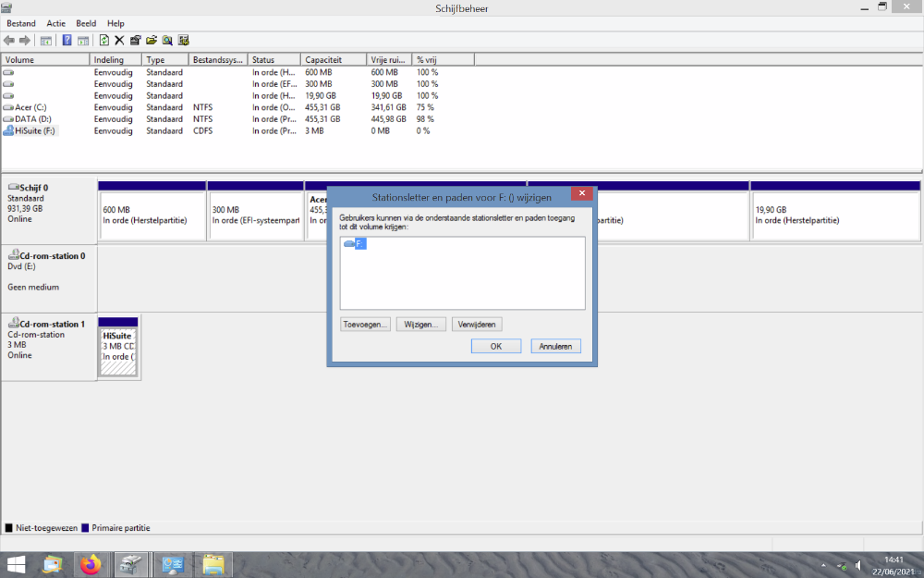Sort by the Capaciteit column header
924x578 pixels.
tap(323, 60)
